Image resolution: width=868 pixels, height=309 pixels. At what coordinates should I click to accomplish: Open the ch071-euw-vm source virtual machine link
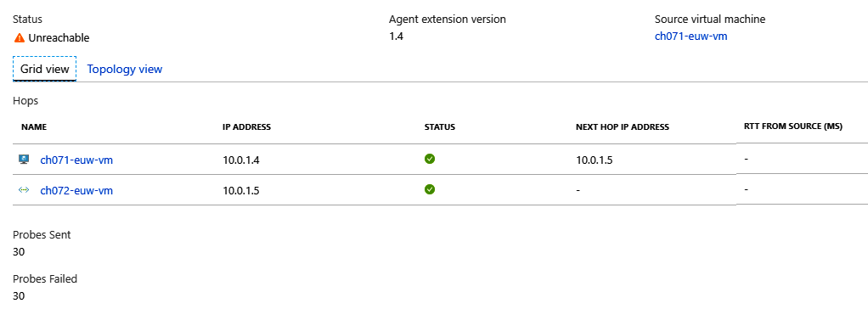690,37
